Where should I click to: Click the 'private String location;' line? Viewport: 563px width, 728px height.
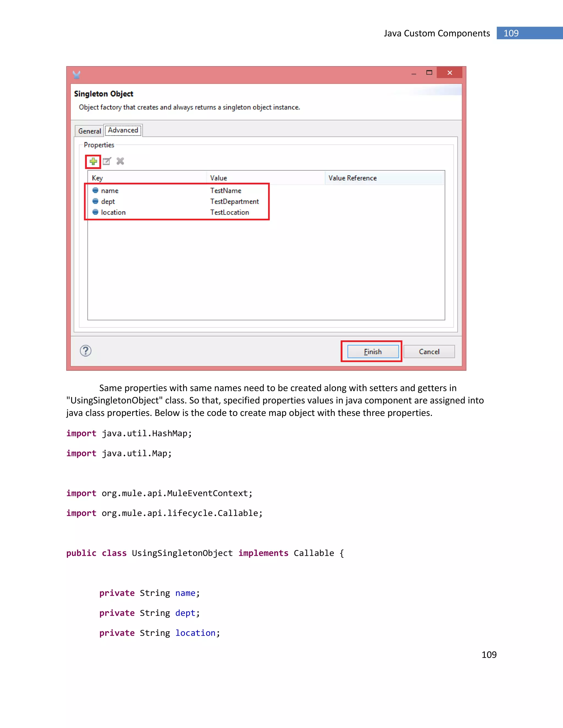[160, 633]
